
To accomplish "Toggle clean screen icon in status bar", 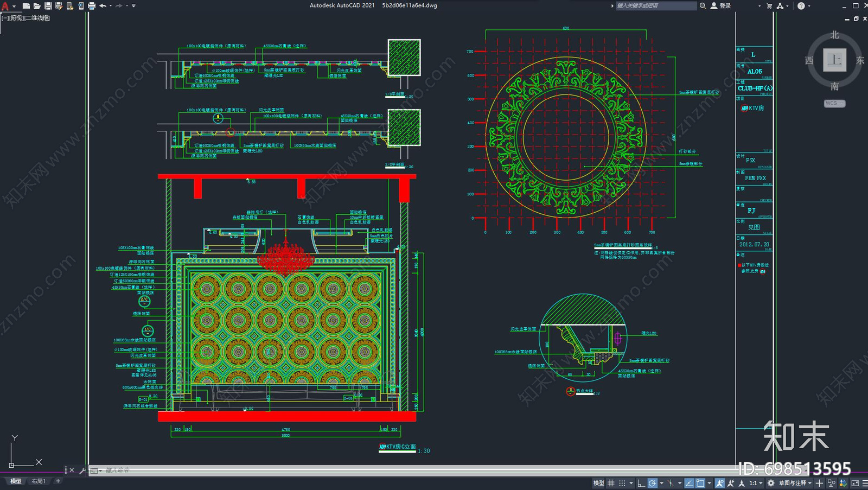I will click(856, 483).
